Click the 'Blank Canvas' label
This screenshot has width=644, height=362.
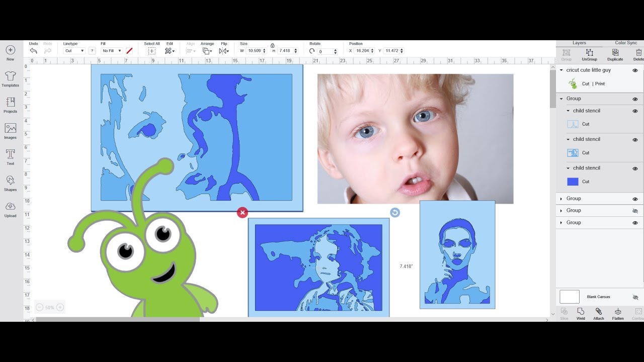click(x=598, y=297)
